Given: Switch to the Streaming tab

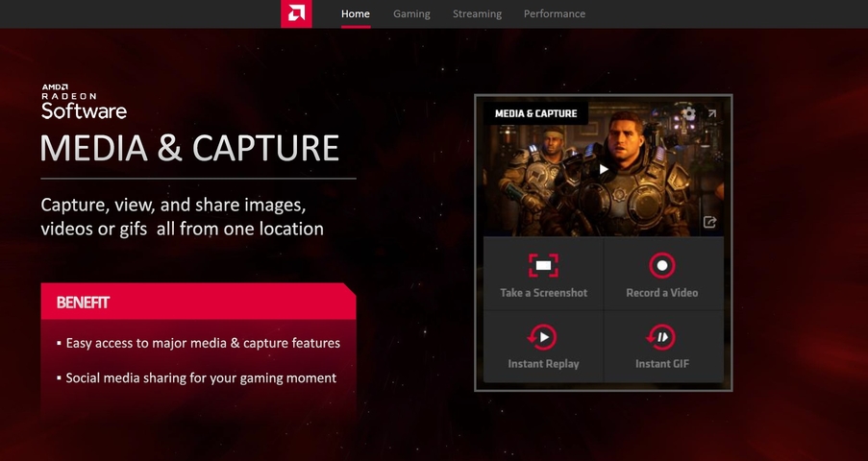Looking at the screenshot, I should pyautogui.click(x=477, y=13).
